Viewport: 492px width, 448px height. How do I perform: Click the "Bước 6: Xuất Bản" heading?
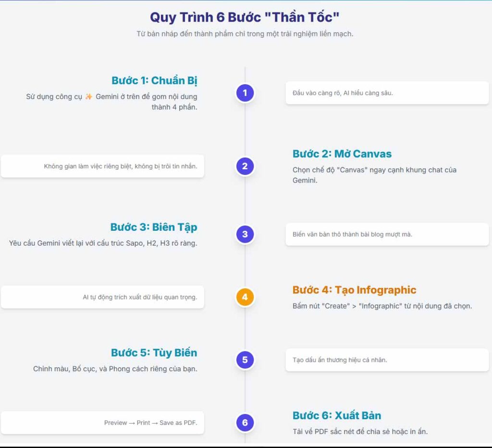coord(337,416)
